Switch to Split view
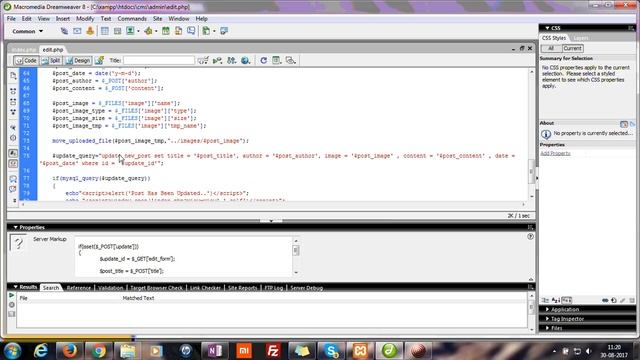This screenshot has width=640, height=360. [x=51, y=60]
